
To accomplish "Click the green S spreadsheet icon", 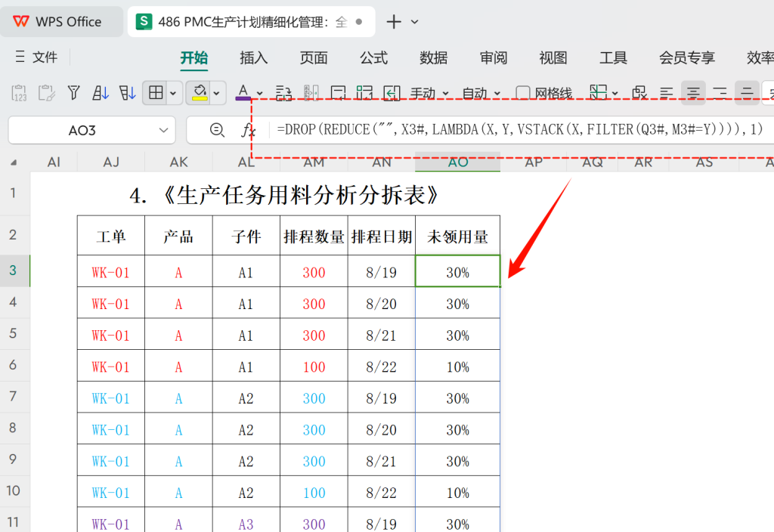I will 144,22.
